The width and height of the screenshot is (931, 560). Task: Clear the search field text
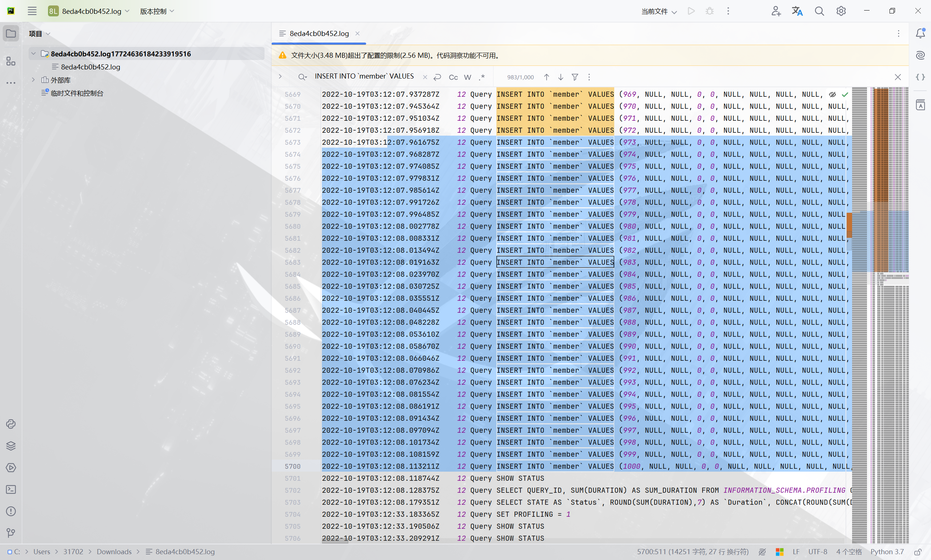coord(425,77)
